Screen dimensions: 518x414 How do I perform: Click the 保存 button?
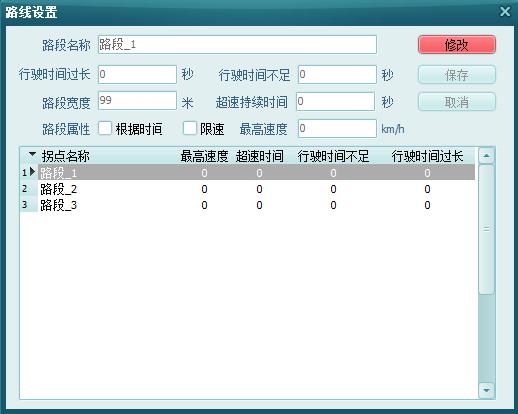point(457,74)
